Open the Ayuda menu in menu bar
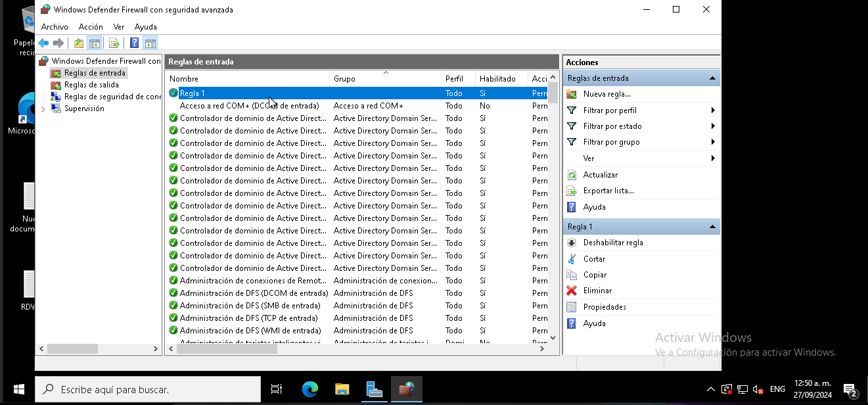Image resolution: width=868 pixels, height=405 pixels. point(146,27)
